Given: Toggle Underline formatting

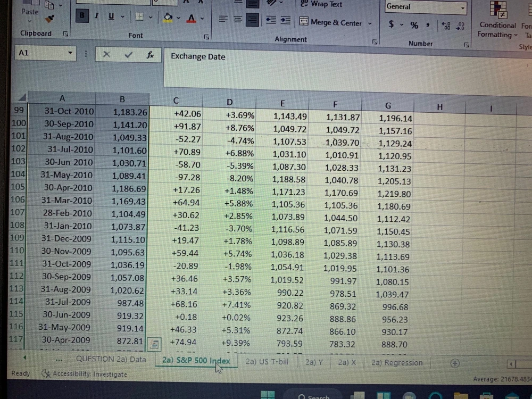Looking at the screenshot, I should coord(111,16).
